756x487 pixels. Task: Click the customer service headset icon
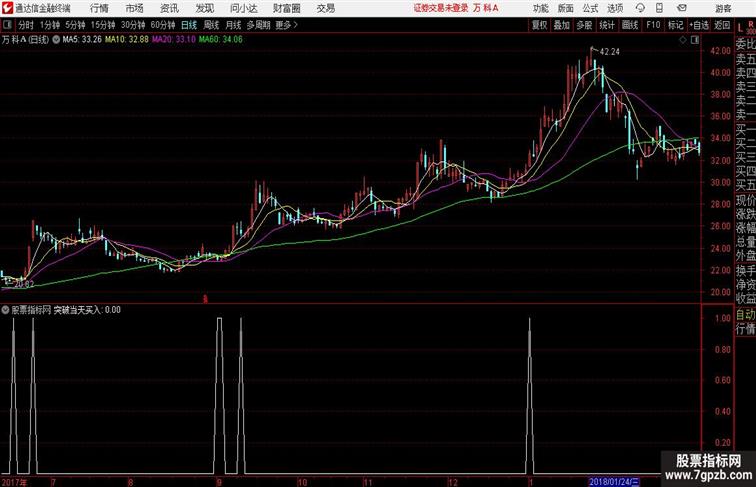click(x=640, y=8)
